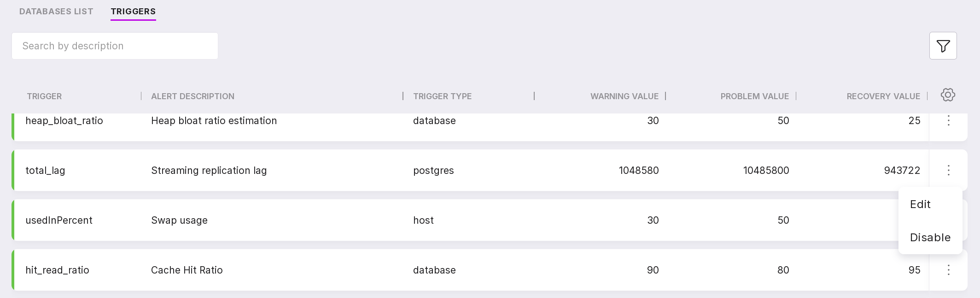The image size is (980, 298).
Task: Switch to the Databases List tab
Action: pos(56,12)
